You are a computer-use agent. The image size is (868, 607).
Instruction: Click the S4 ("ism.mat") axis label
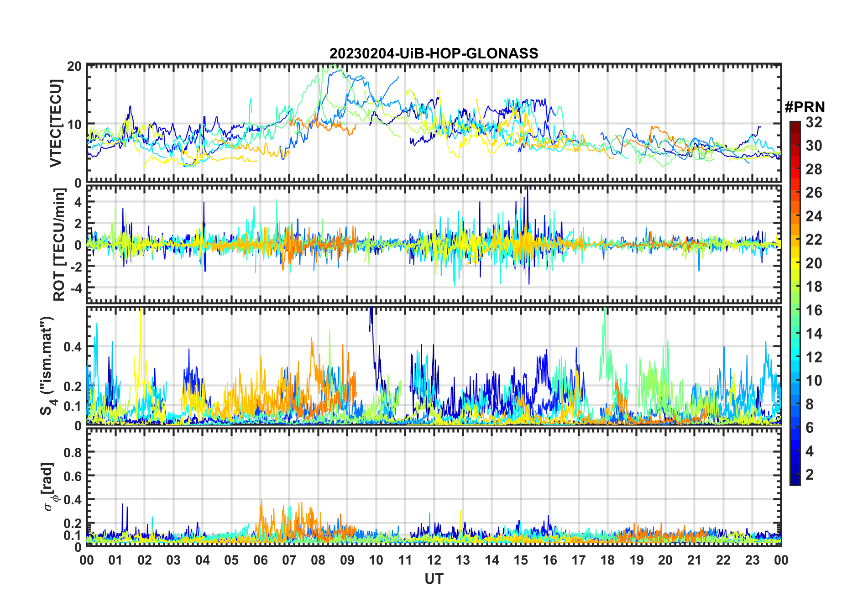click(48, 366)
